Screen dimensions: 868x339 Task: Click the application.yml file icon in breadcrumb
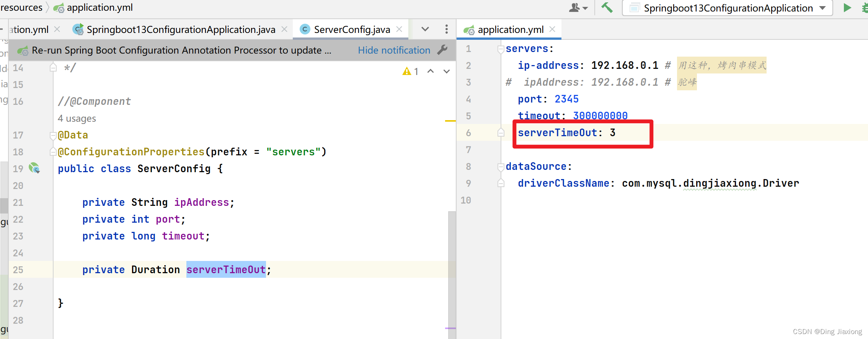[59, 8]
